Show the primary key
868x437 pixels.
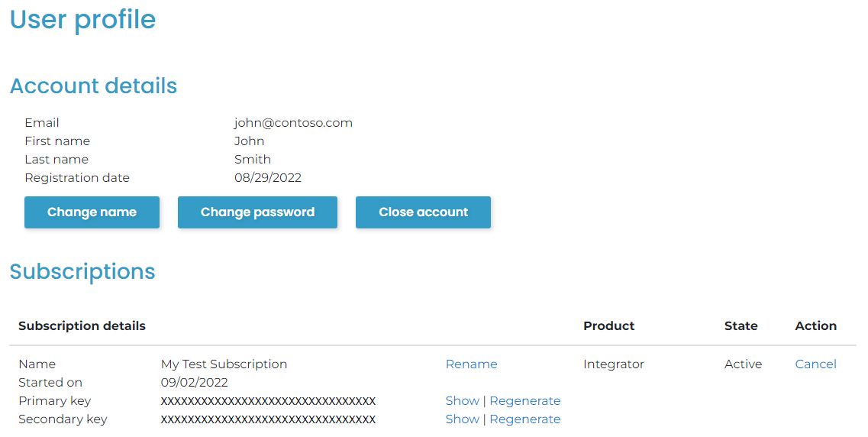pos(462,401)
